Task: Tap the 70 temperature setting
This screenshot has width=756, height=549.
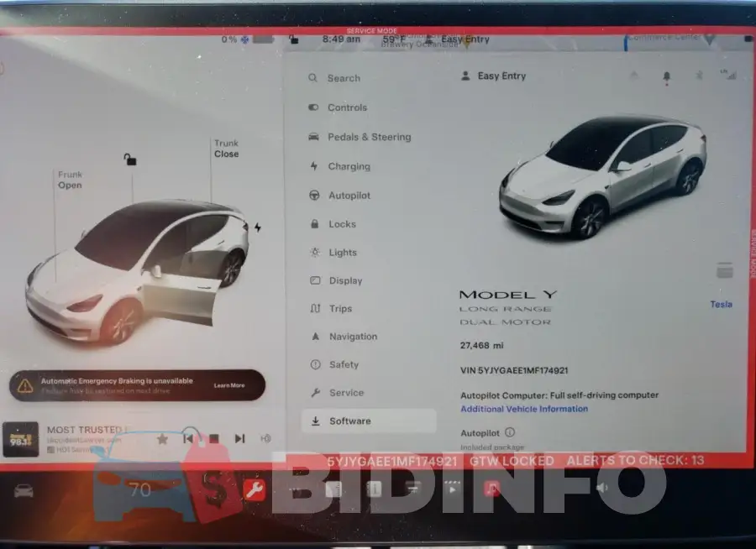Action: point(139,490)
